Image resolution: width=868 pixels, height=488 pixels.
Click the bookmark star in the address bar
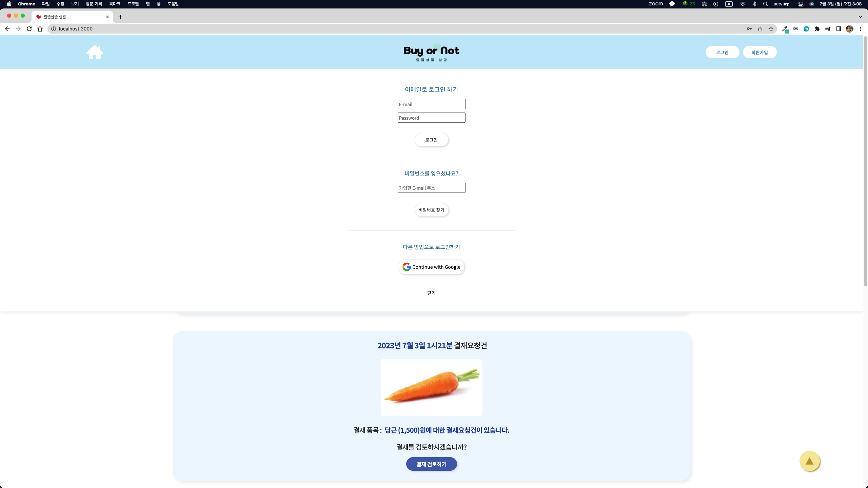tap(771, 29)
